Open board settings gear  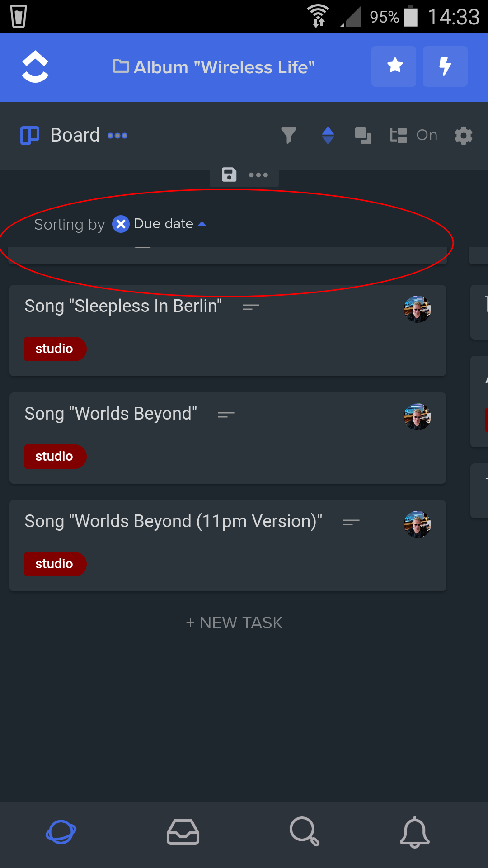tap(464, 135)
